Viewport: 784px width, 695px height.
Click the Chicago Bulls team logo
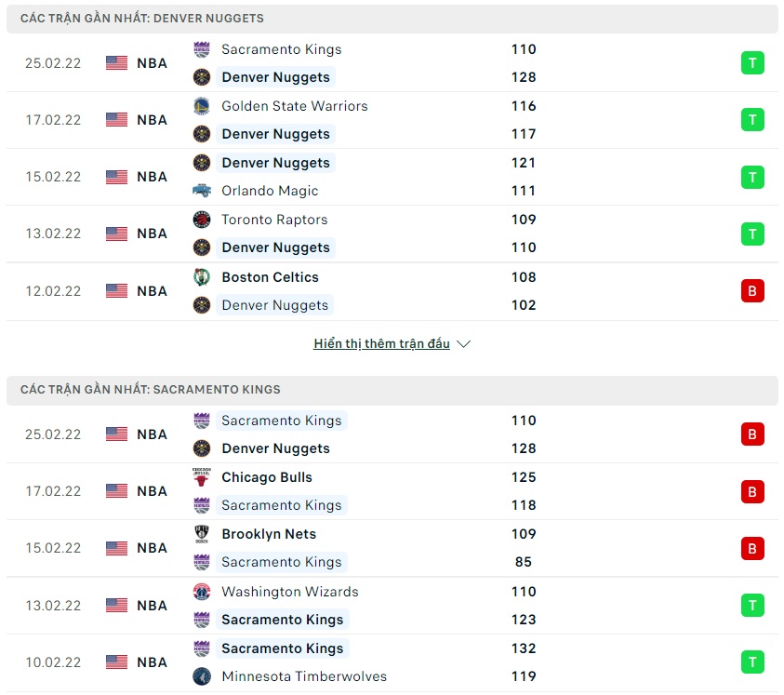202,477
